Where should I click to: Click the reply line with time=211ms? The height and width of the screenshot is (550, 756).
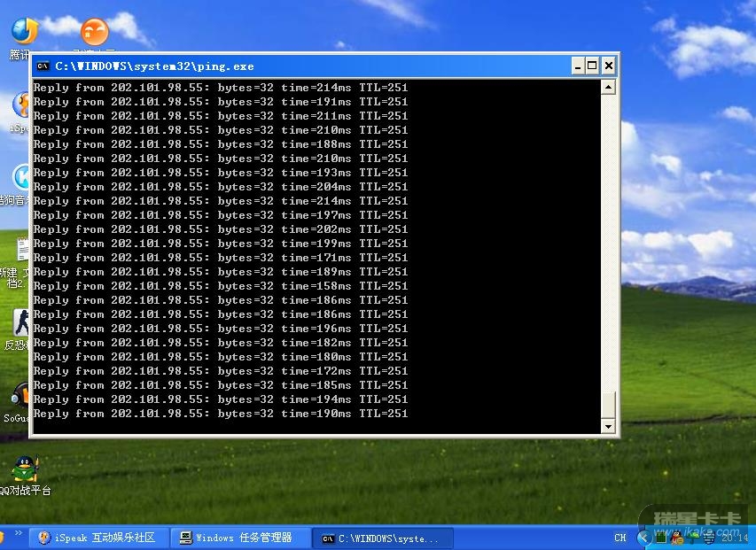[221, 116]
